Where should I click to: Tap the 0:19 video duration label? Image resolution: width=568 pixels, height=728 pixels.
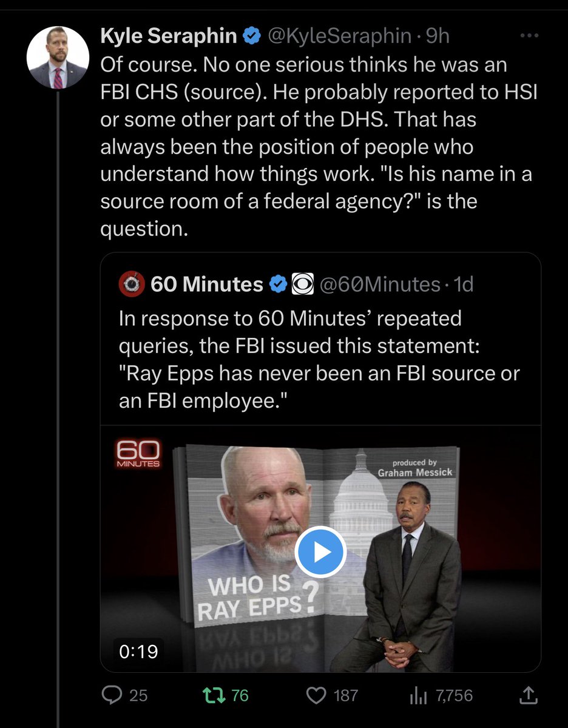139,652
